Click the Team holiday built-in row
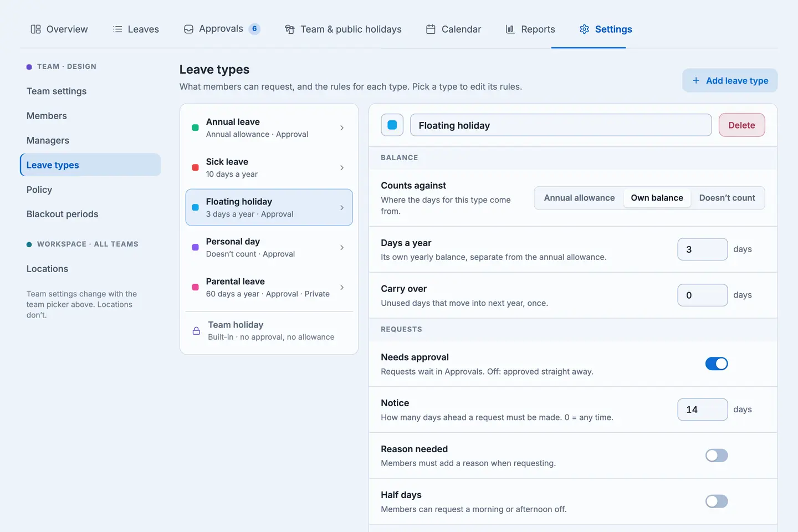Screen dimensions: 798x532 click(269, 331)
